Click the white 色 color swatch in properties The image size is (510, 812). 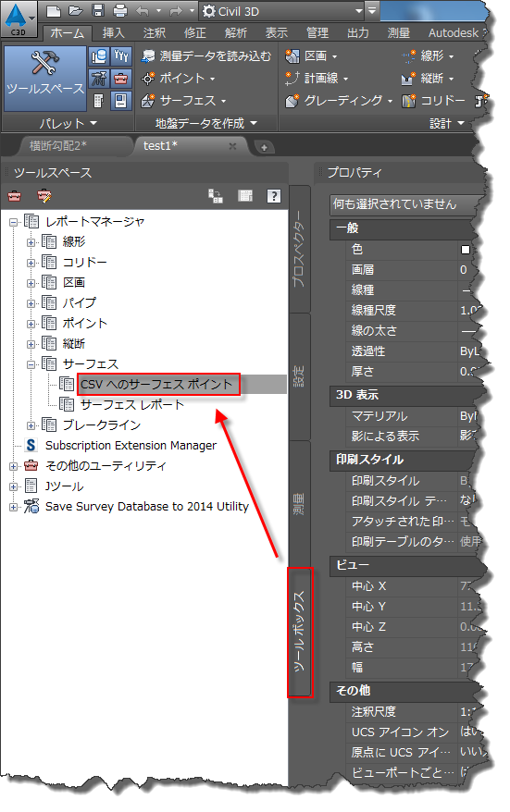[x=465, y=250]
